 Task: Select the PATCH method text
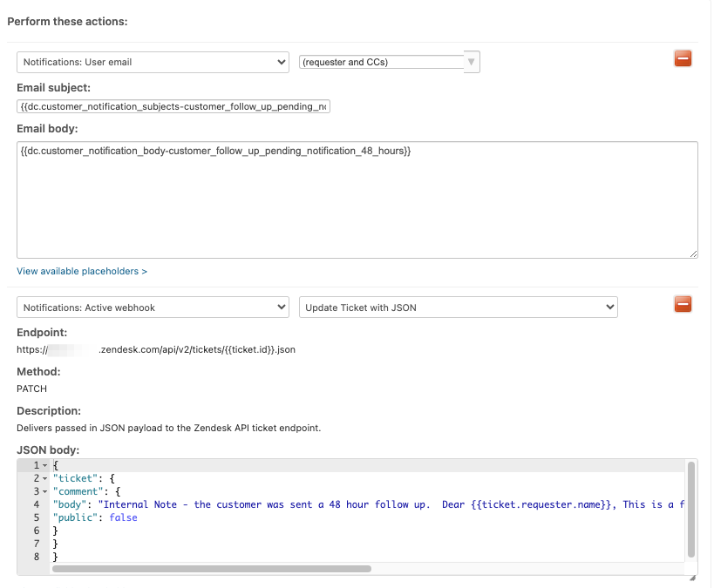click(x=31, y=389)
